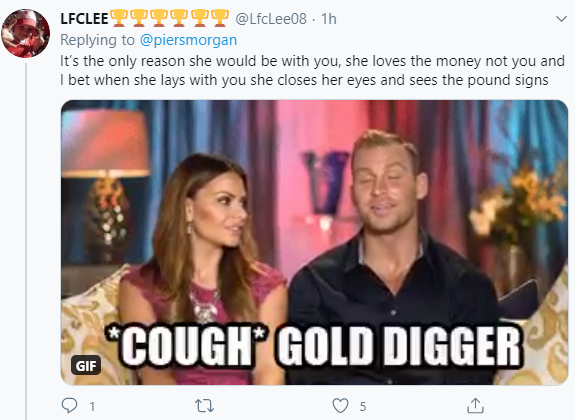Play the Gold Digger GIF image
Viewport: 575px width, 420px height.
click(314, 242)
